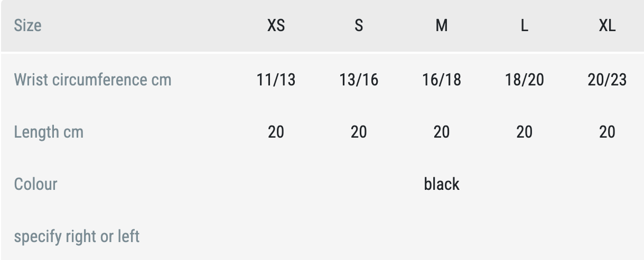Click the Length cm row label
644x260 pixels.
coord(49,131)
